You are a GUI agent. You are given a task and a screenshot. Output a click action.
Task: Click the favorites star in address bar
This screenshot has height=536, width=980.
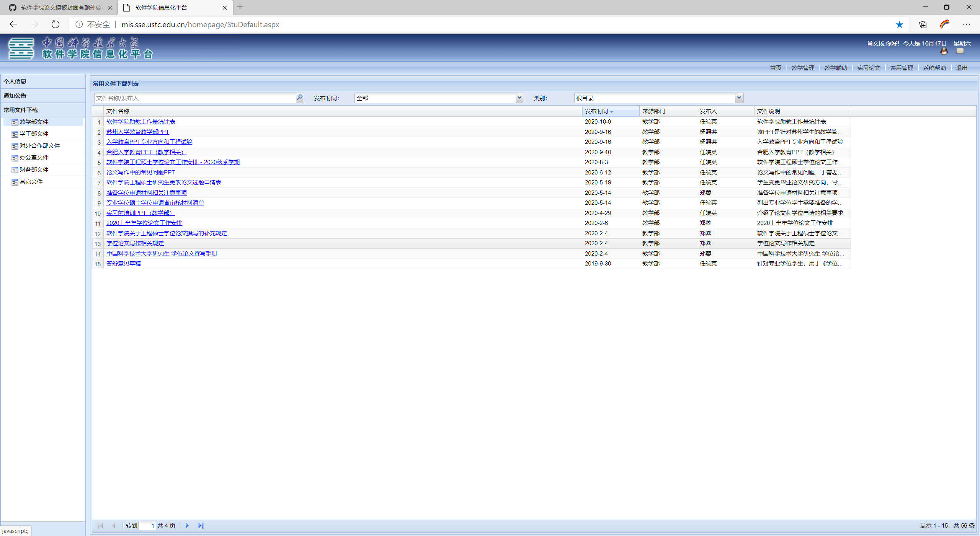point(899,24)
